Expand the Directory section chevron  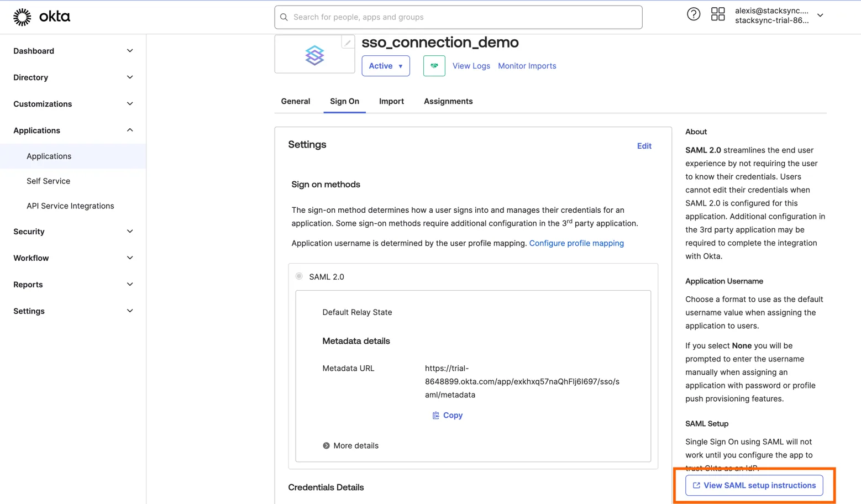pos(130,77)
